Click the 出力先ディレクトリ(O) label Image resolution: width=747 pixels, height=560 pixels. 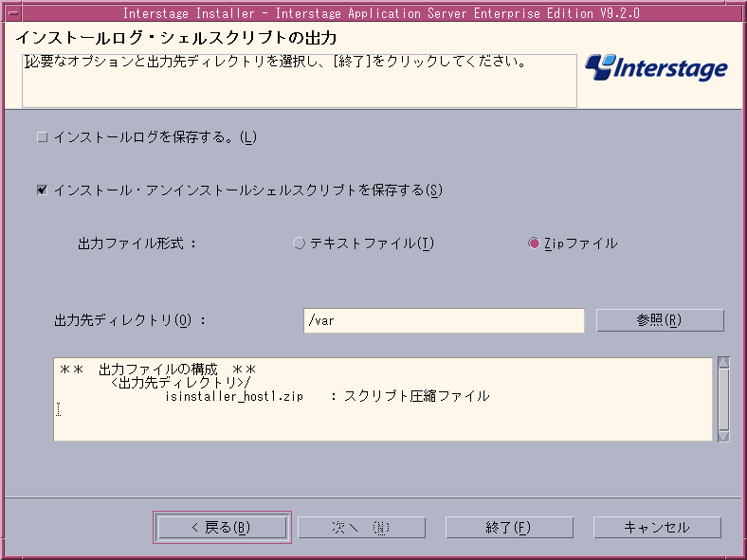point(130,320)
